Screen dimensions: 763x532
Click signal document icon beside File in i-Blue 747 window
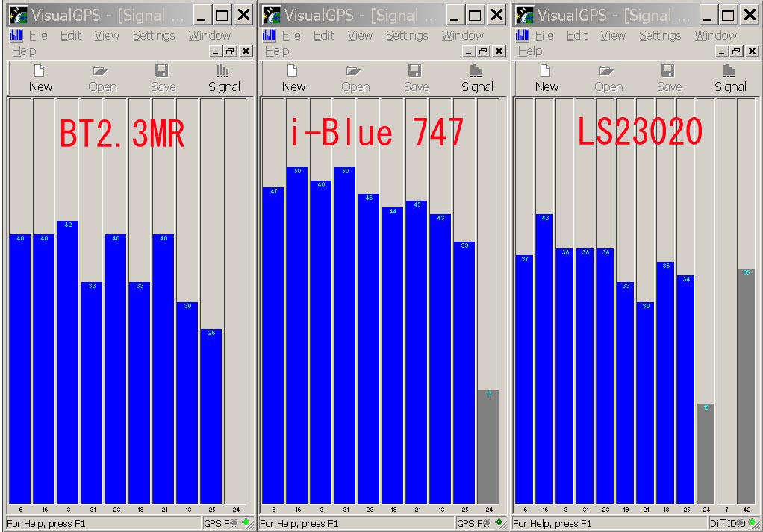point(269,35)
